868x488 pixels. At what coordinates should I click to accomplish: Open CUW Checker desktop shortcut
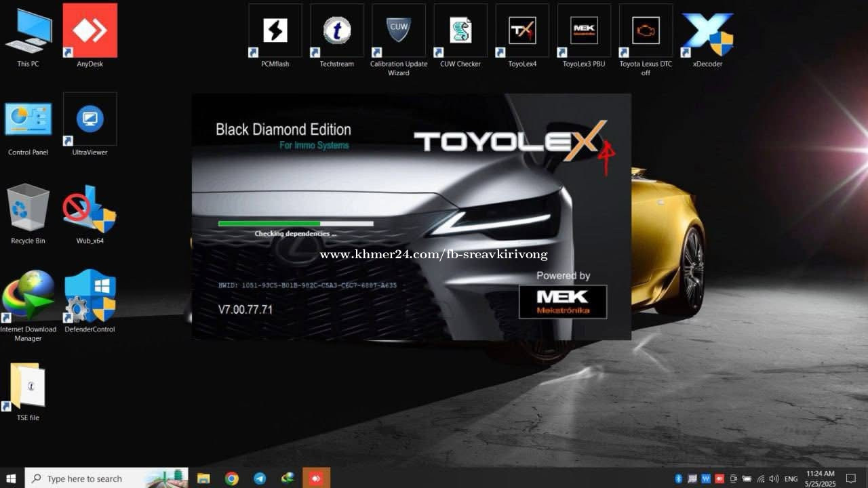[x=460, y=36]
